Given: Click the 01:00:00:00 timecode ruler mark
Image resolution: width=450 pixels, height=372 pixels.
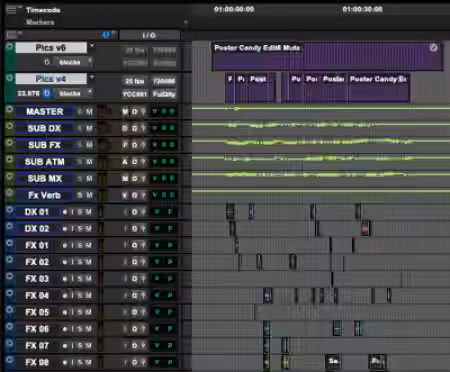Looking at the screenshot, I should [234, 9].
